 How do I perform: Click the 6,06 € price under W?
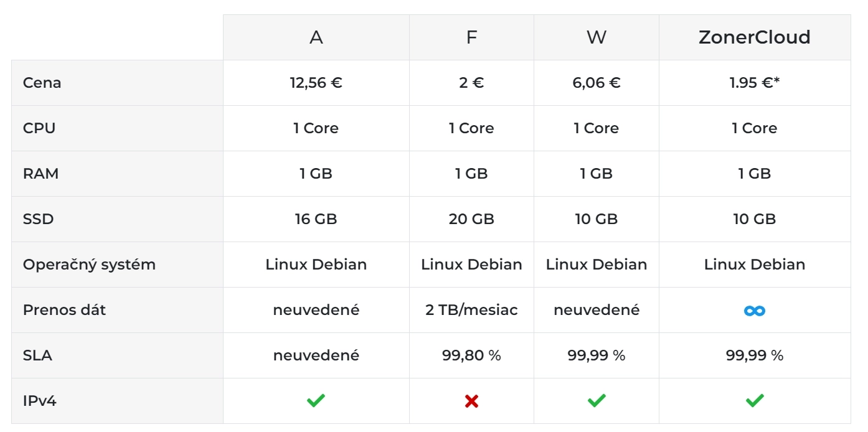[597, 83]
